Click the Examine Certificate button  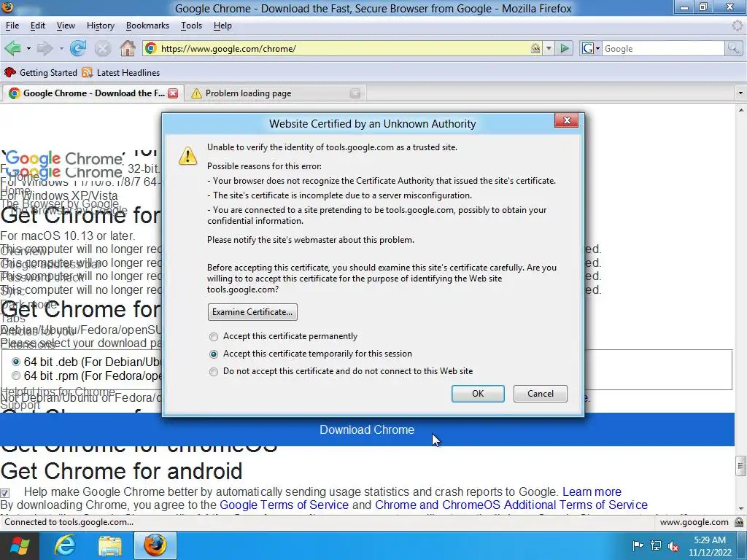252,312
